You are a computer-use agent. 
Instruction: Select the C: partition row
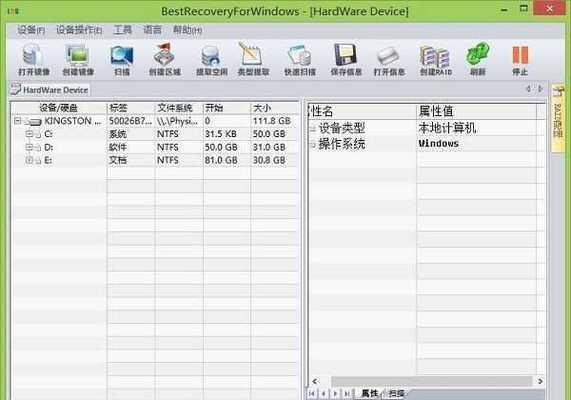pyautogui.click(x=155, y=134)
